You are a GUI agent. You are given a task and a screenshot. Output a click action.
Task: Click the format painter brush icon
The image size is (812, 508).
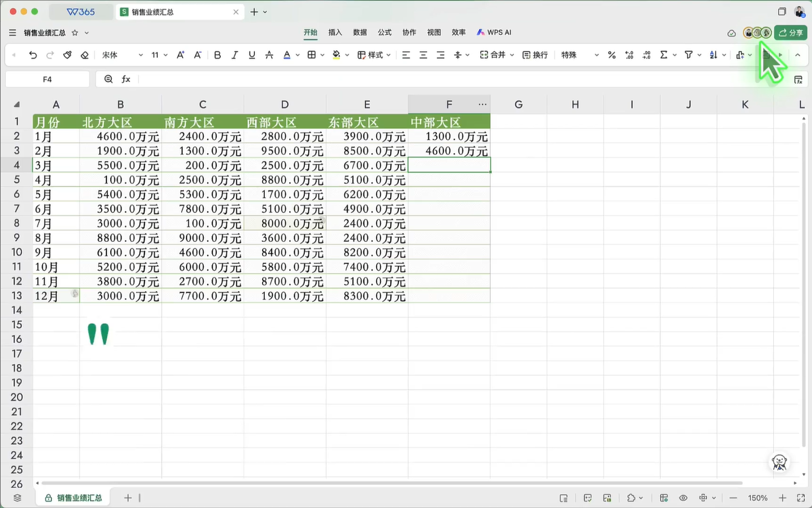pos(68,55)
